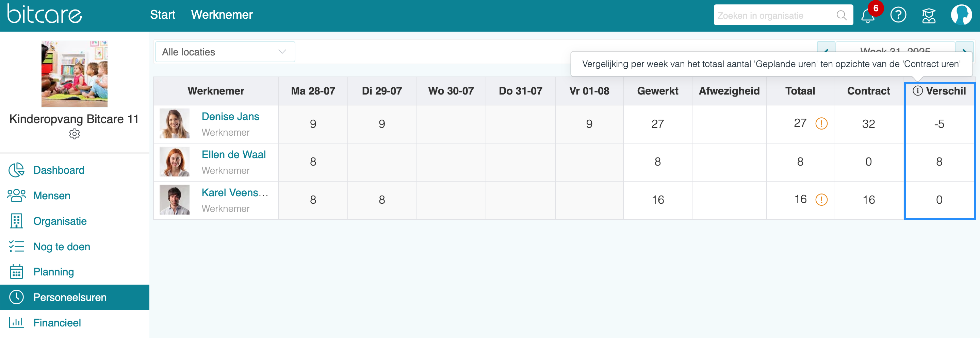Click the magnifier search icon
This screenshot has height=338, width=980.
pyautogui.click(x=842, y=15)
